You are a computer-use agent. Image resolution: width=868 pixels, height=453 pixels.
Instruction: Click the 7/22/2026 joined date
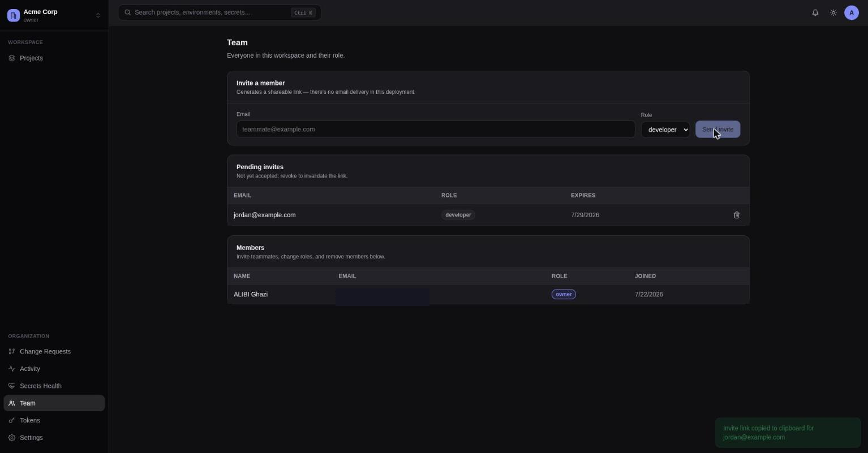click(x=649, y=295)
